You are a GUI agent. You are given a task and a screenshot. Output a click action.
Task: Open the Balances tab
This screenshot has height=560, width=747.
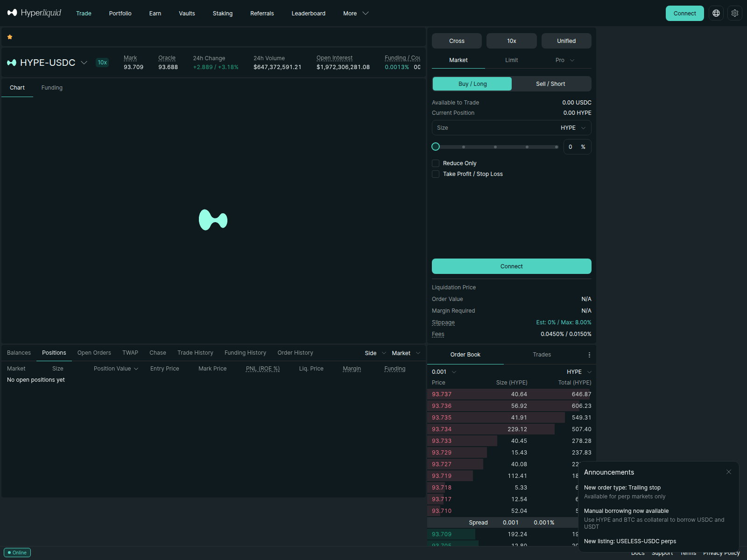tap(19, 353)
